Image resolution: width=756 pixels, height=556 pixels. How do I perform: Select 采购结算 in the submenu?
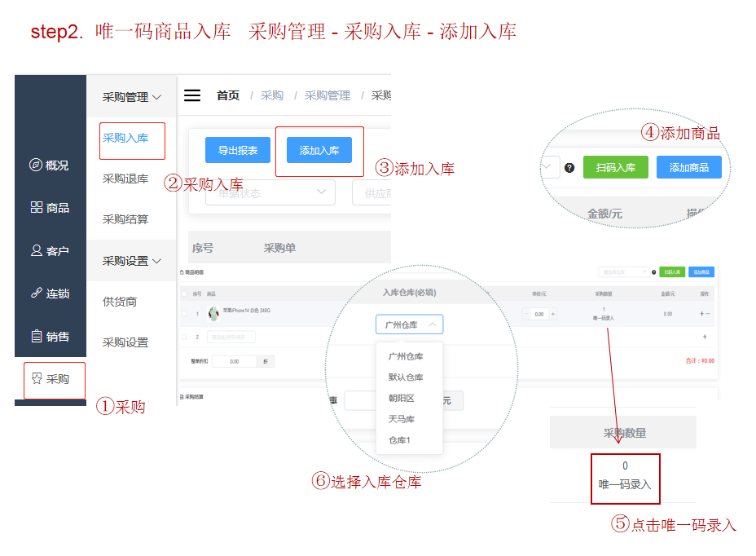(x=125, y=219)
